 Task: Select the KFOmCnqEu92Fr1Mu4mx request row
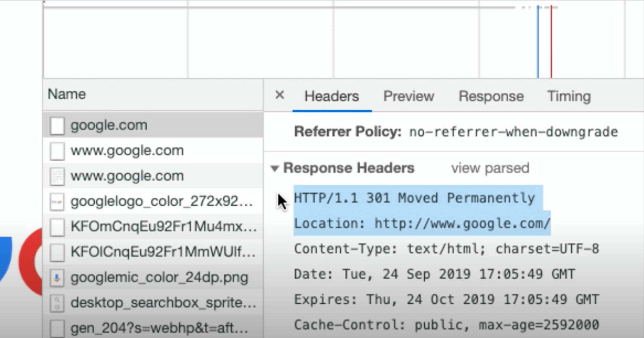(153, 227)
